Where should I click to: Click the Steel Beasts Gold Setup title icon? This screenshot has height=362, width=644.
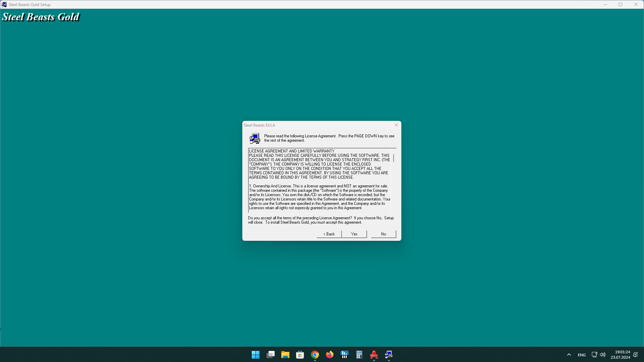click(4, 4)
